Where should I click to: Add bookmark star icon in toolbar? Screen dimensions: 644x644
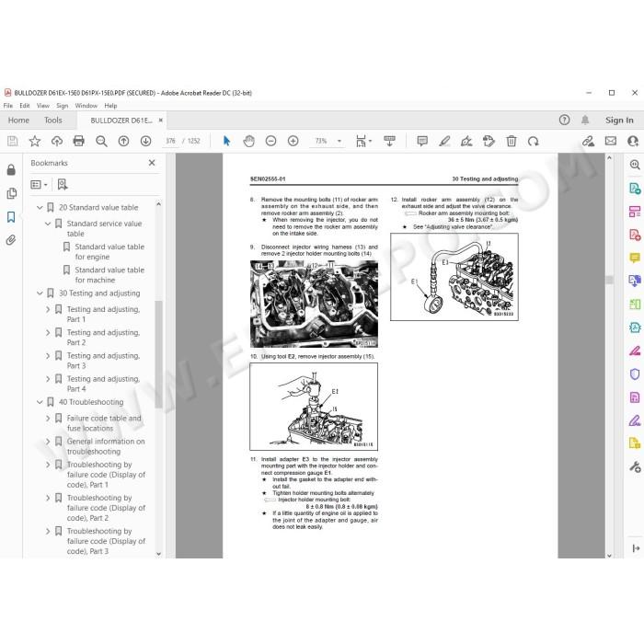coord(35,142)
